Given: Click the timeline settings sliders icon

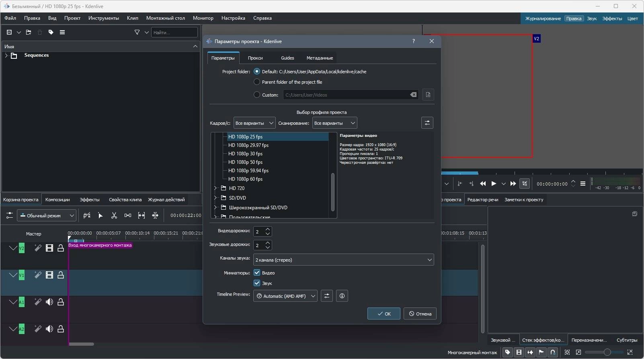Looking at the screenshot, I should coord(9,215).
